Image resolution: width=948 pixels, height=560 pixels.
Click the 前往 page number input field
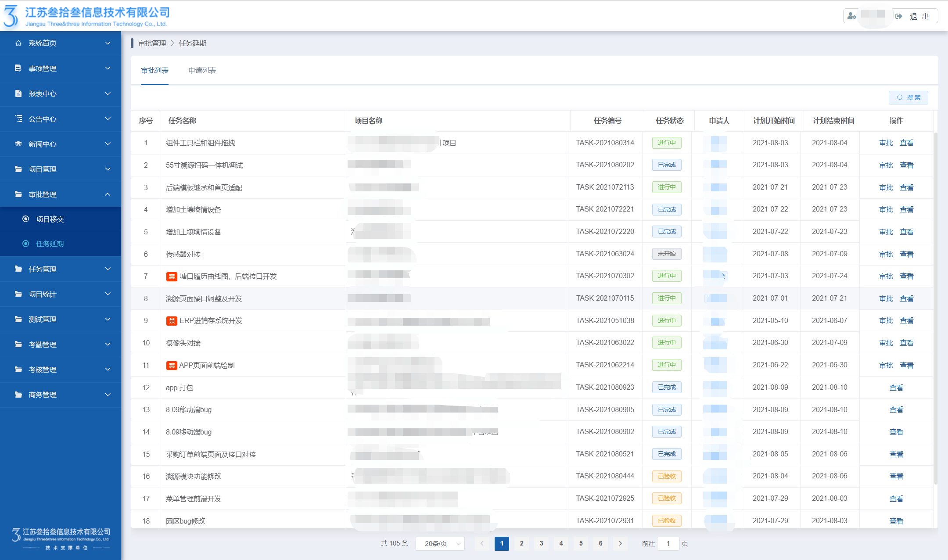click(x=668, y=543)
